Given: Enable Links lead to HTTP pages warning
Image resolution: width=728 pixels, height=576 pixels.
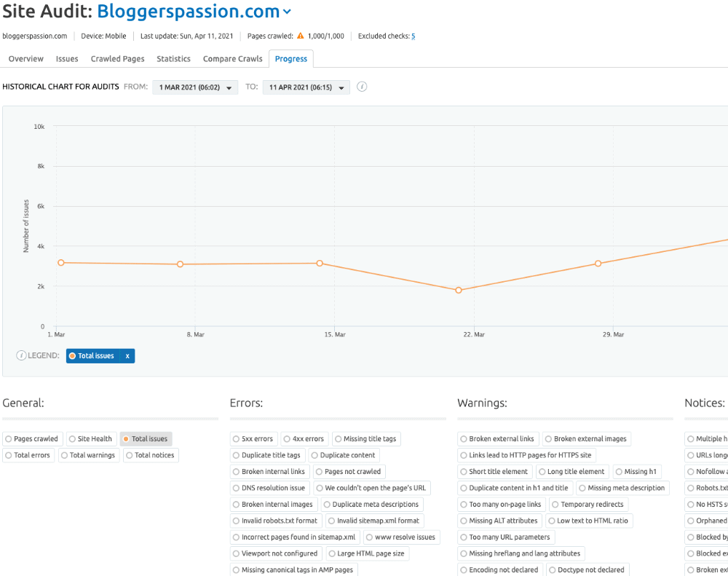Looking at the screenshot, I should (527, 455).
